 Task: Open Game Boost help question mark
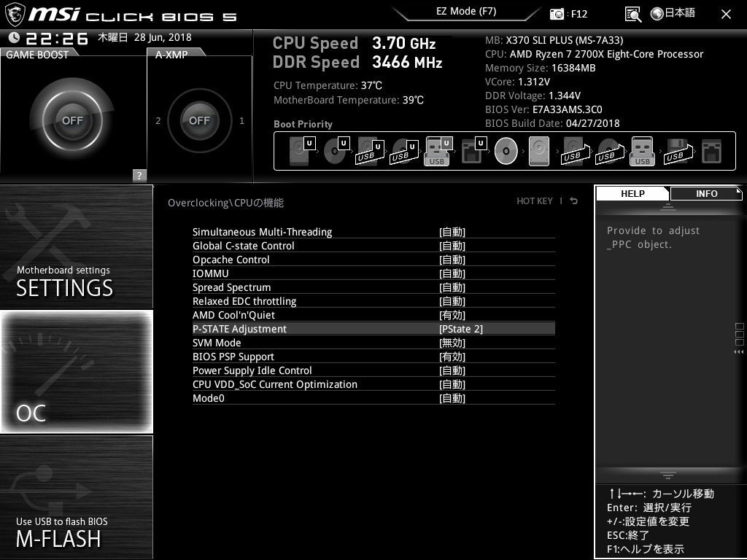tap(139, 175)
